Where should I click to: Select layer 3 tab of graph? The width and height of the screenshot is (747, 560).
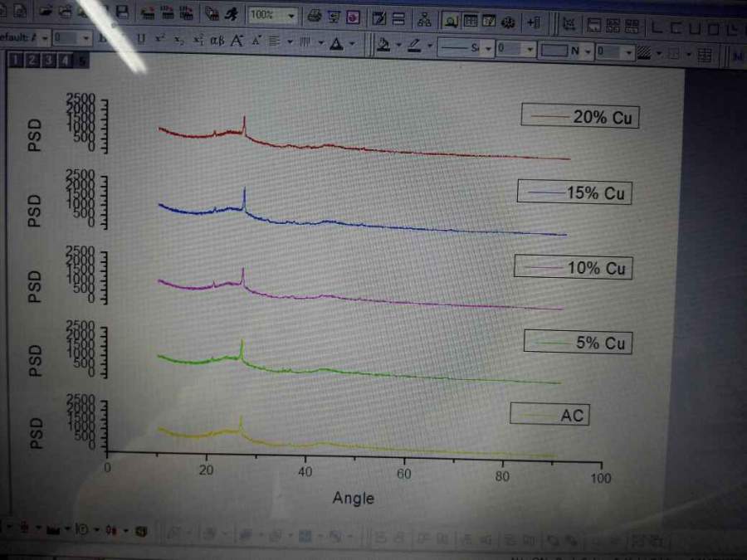coord(48,61)
